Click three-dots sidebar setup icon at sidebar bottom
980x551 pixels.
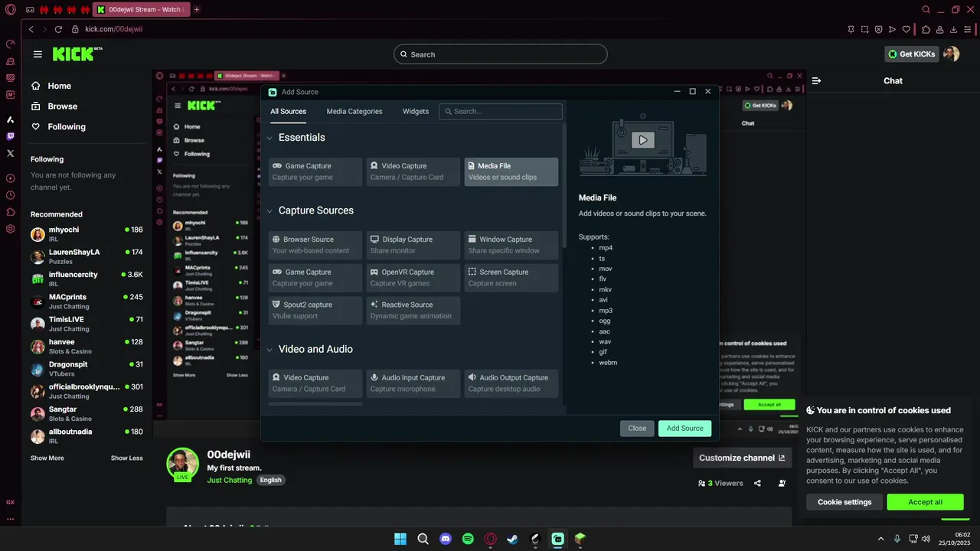(x=11, y=519)
